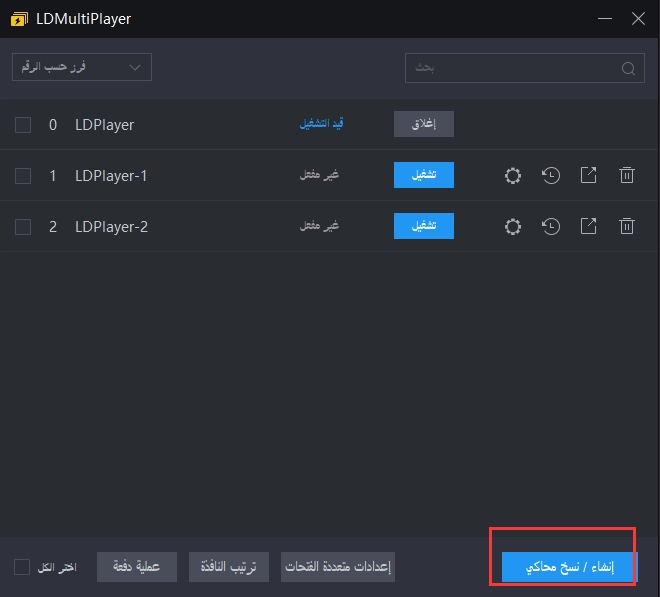Tick the checkbox for LDPlayer-2
This screenshot has width=660, height=597.
pos(23,227)
